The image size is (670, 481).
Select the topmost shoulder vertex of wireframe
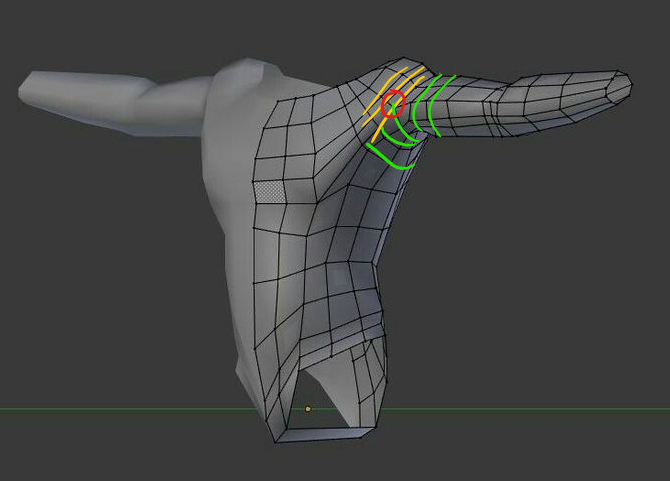coord(403,58)
